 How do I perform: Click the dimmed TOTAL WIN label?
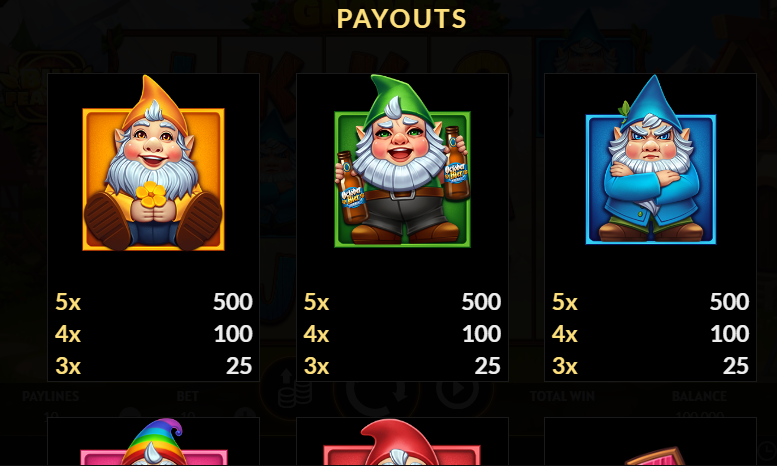[x=562, y=396]
